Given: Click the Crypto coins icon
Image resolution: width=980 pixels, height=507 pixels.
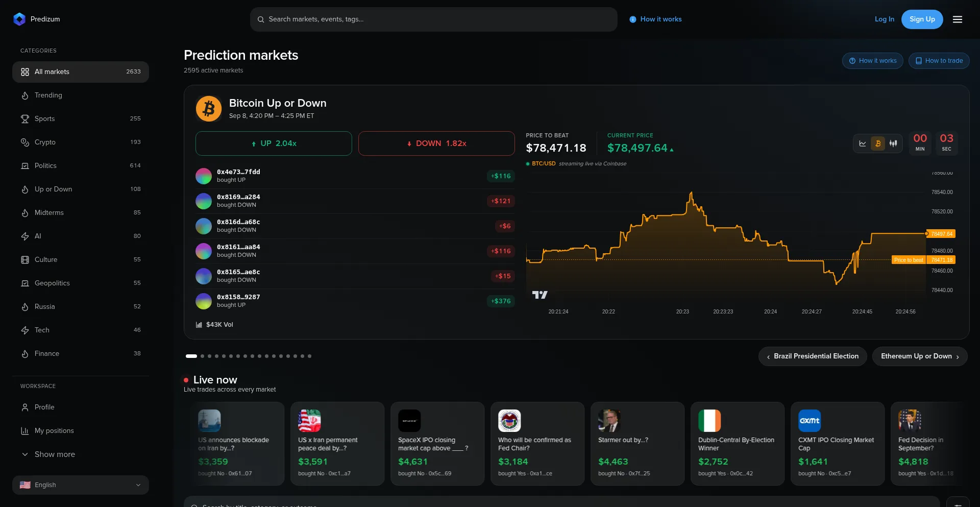Looking at the screenshot, I should (25, 142).
